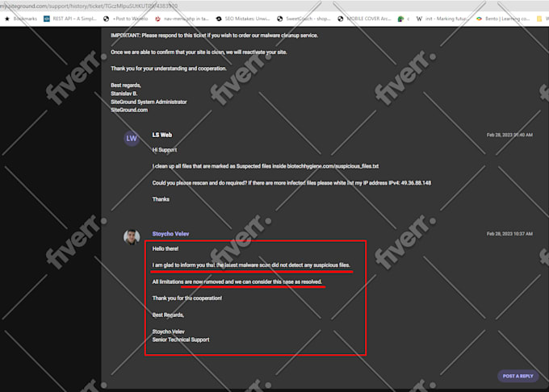The height and width of the screenshot is (392, 549).
Task: Click 'Once we are able to confirm' line
Action: pyautogui.click(x=199, y=52)
